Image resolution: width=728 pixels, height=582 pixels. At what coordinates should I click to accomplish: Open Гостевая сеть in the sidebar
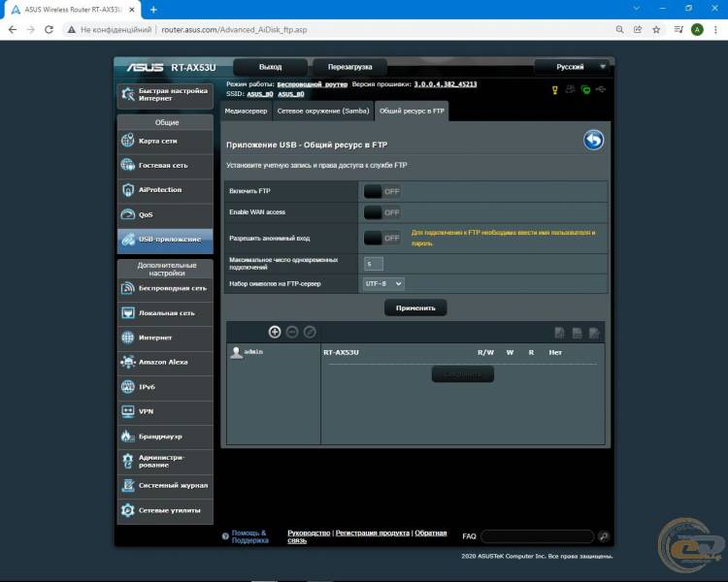pyautogui.click(x=165, y=166)
